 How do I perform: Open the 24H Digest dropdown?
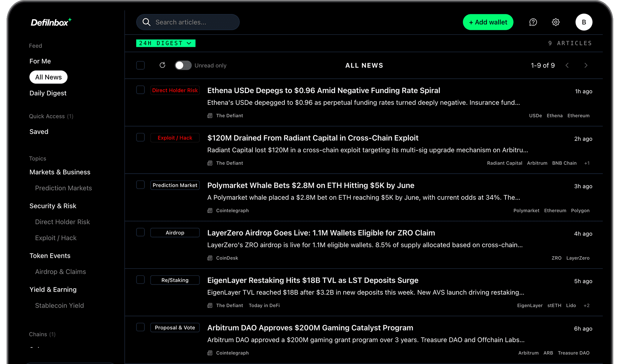(x=165, y=43)
